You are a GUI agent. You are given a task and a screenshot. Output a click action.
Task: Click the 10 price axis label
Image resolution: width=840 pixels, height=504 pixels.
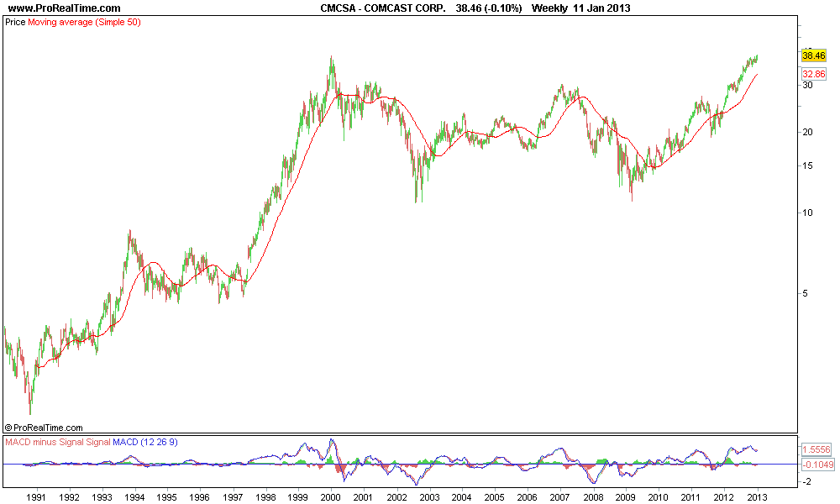pyautogui.click(x=807, y=213)
